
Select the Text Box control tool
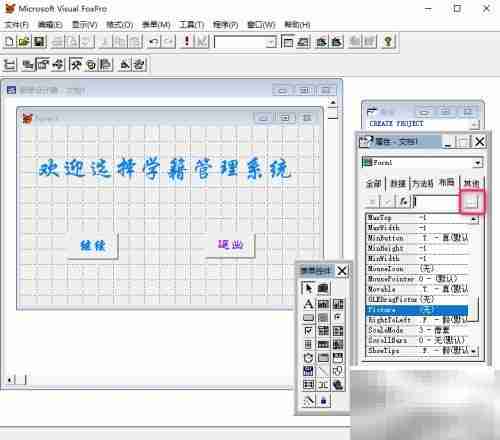tap(323, 304)
